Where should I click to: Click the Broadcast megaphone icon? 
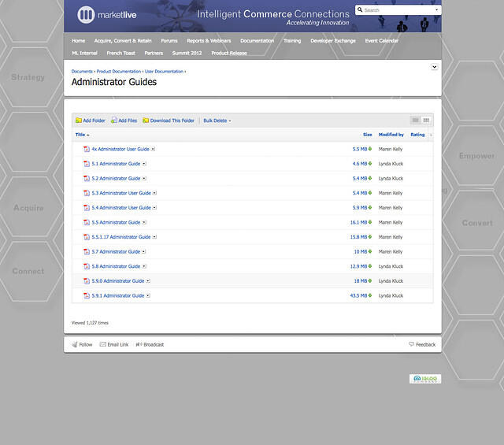pos(139,345)
